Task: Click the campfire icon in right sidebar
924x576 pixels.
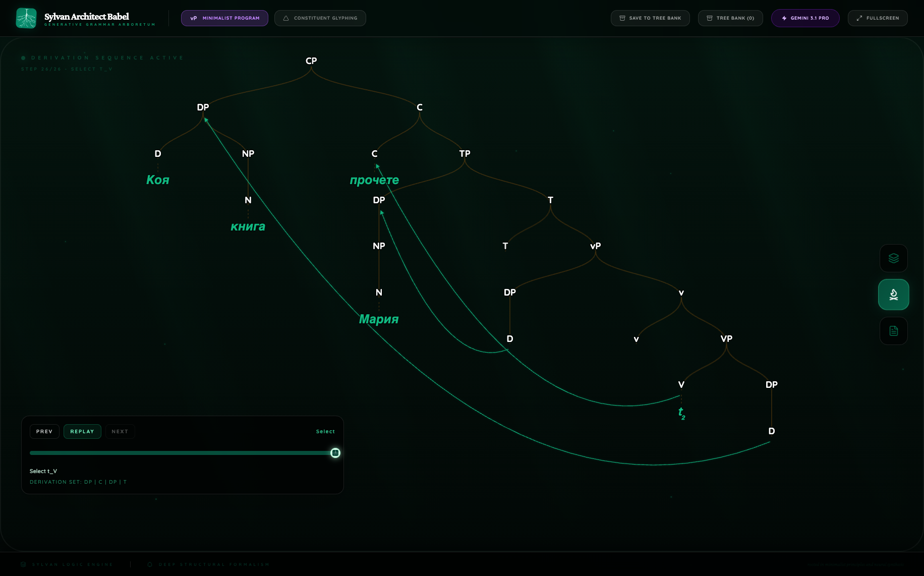Action: click(x=893, y=295)
